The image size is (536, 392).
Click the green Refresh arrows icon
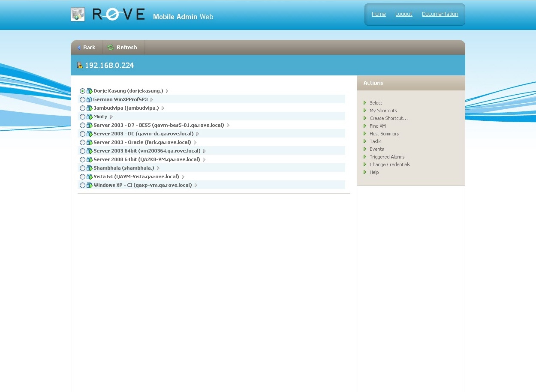[x=111, y=48]
